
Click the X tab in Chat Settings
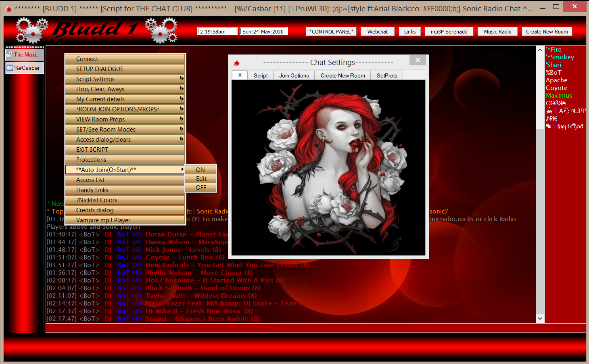pyautogui.click(x=240, y=75)
